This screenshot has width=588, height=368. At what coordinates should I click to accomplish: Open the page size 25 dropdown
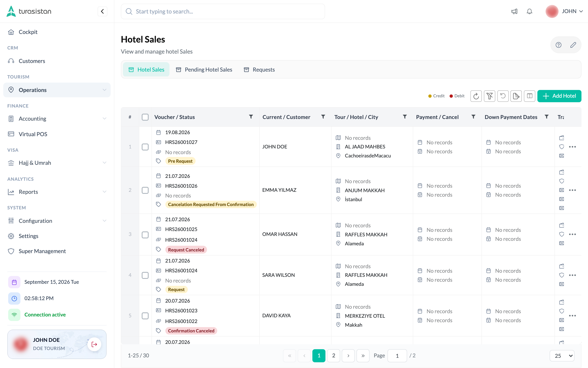tap(562, 356)
